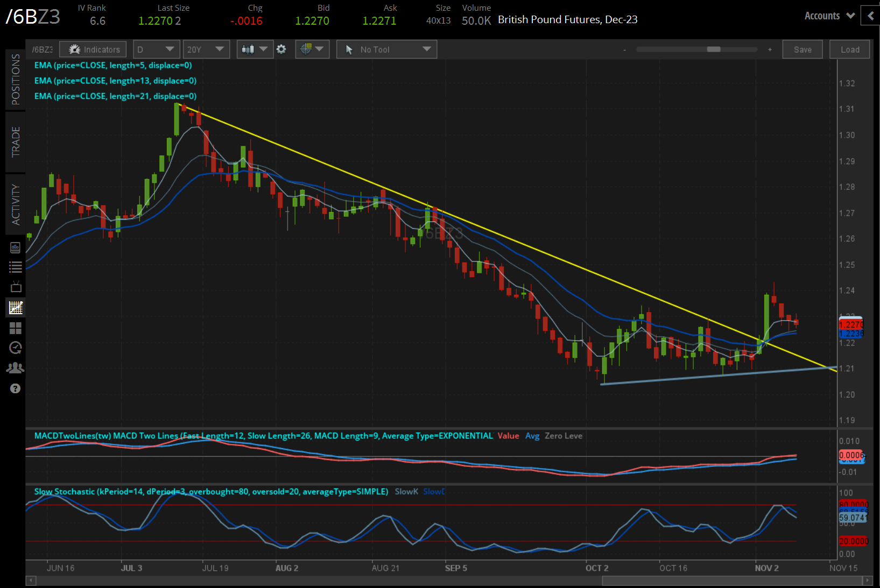The height and width of the screenshot is (588, 880).
Task: Open the live TV icon in sidebar
Action: (15, 287)
